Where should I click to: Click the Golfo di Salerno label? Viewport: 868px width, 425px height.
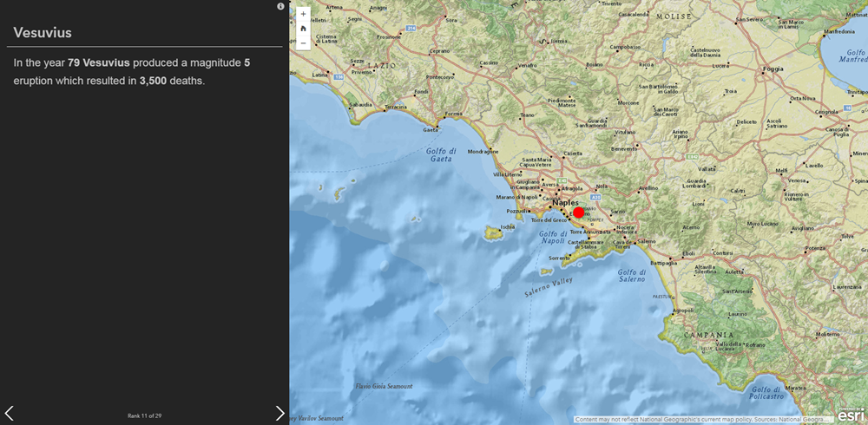click(x=632, y=276)
